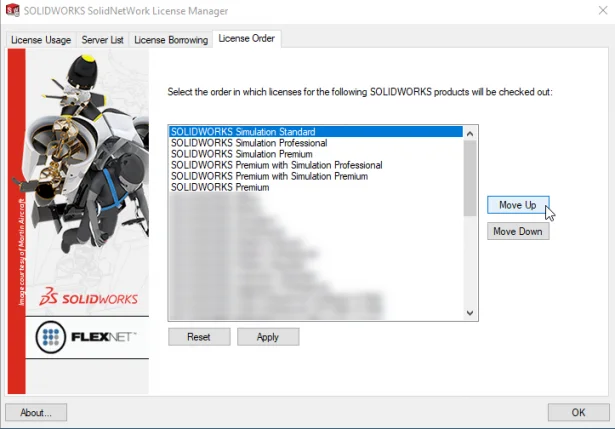Click the Move Down button
The image size is (615, 429).
point(518,231)
